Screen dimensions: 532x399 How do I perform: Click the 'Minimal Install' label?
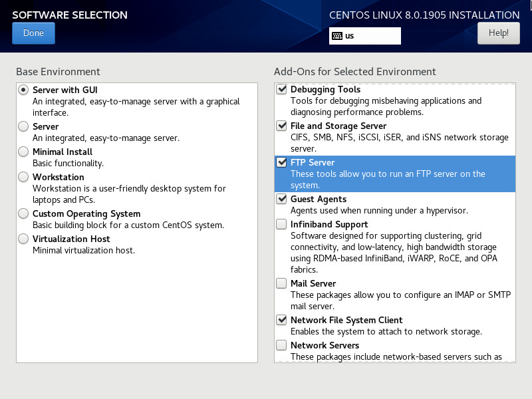pos(63,152)
